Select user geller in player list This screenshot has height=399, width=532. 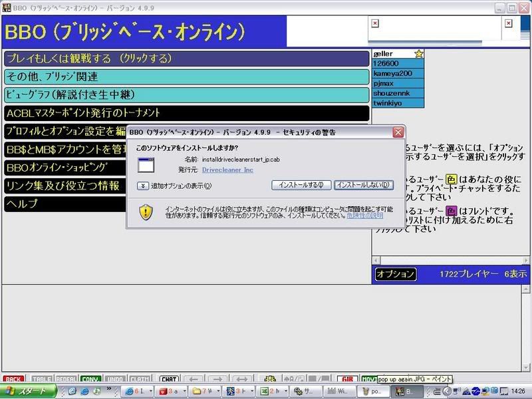[393, 54]
